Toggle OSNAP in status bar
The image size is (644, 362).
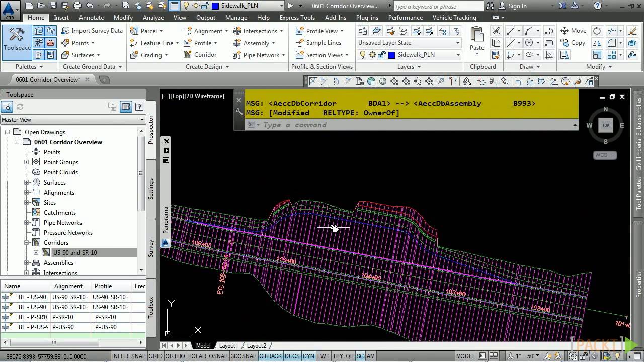point(218,356)
